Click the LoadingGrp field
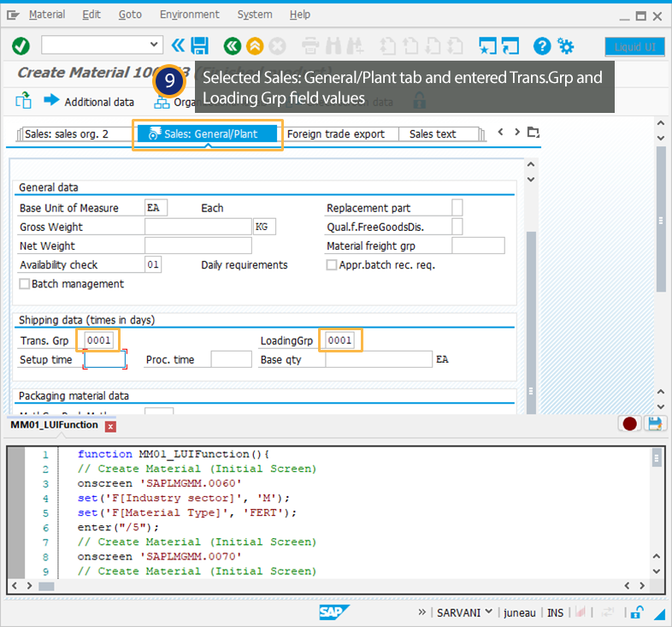The image size is (672, 627). coord(340,340)
